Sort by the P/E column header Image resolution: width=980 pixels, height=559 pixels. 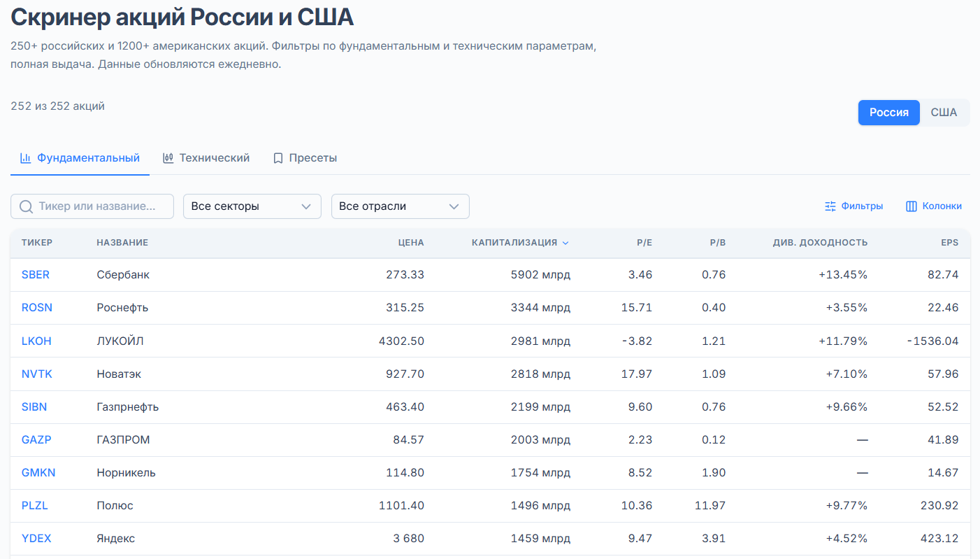tap(644, 243)
